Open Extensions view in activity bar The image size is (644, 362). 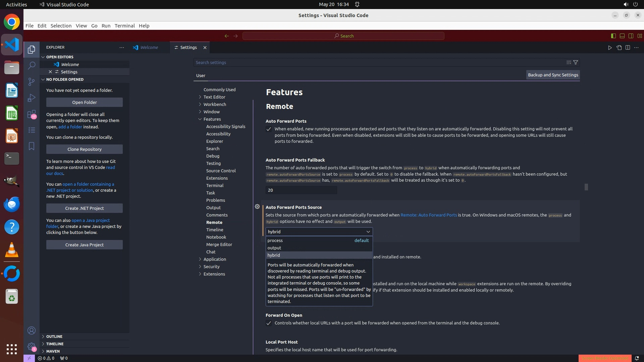pyautogui.click(x=32, y=114)
